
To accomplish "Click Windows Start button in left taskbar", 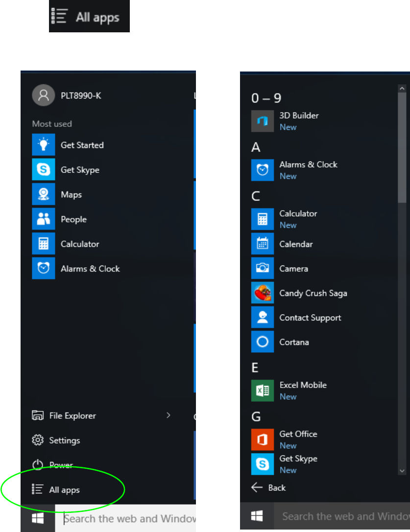I will click(38, 518).
